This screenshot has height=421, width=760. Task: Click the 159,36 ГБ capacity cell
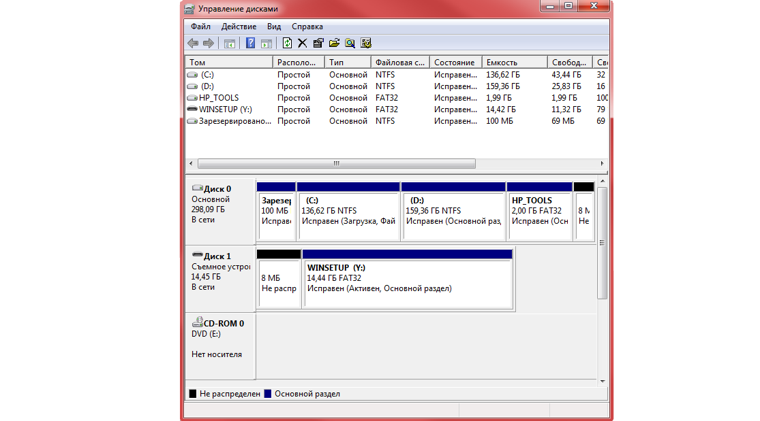coord(503,87)
